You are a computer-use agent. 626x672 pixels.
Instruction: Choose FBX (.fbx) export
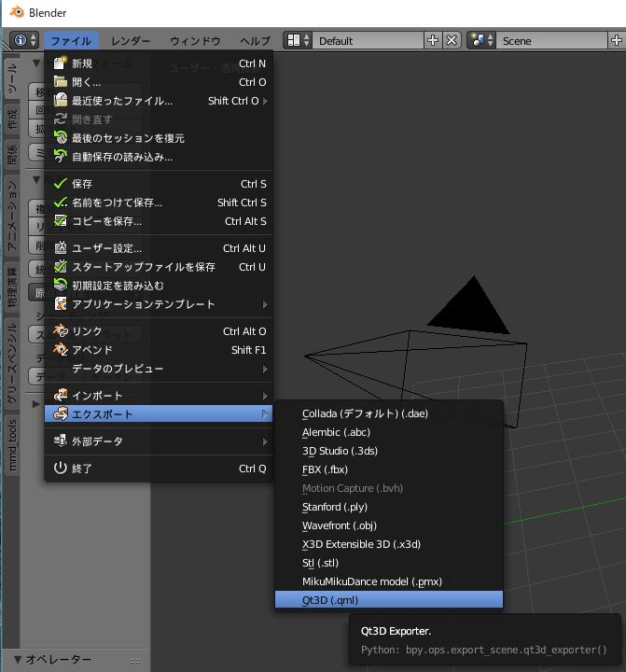[x=389, y=469]
